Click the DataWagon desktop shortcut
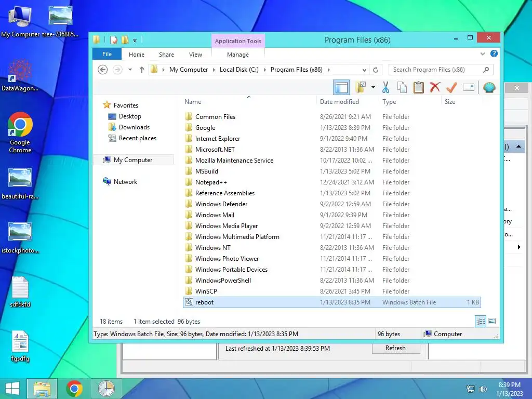The width and height of the screenshot is (532, 399). click(20, 75)
